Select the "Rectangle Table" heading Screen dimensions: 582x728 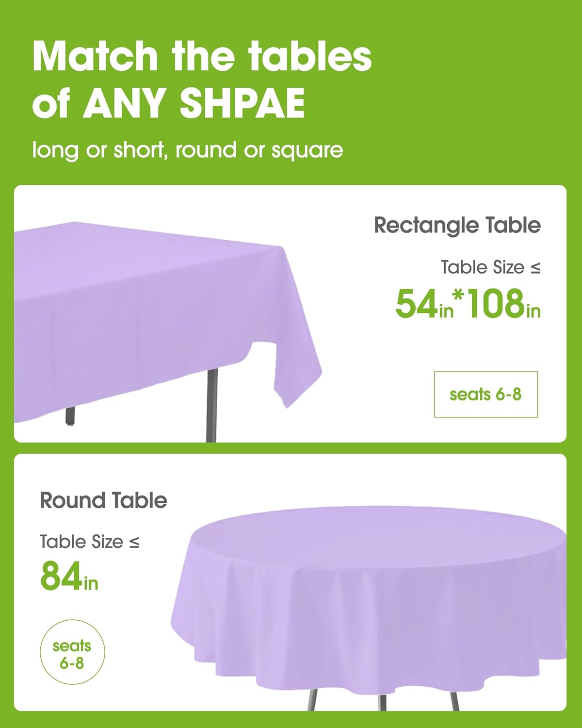point(457,225)
